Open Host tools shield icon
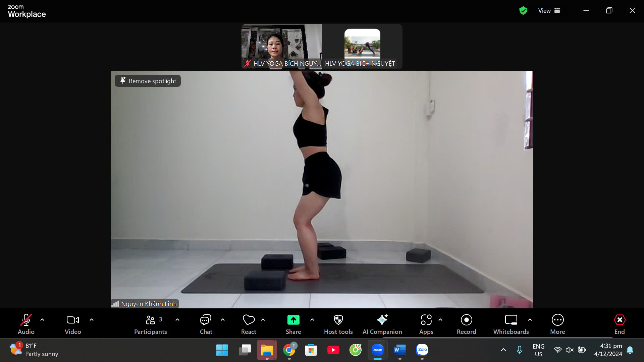This screenshot has height=362, width=644. tap(338, 320)
